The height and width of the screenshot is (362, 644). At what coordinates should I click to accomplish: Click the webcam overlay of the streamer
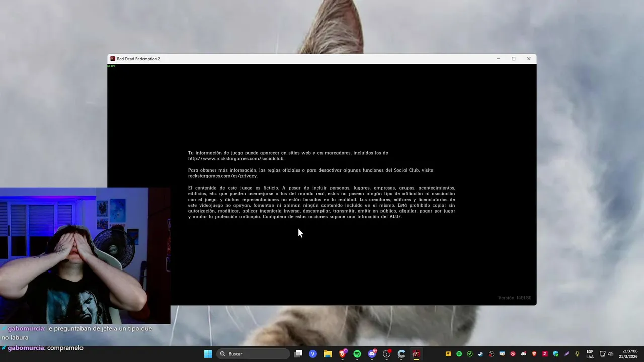pos(85,255)
